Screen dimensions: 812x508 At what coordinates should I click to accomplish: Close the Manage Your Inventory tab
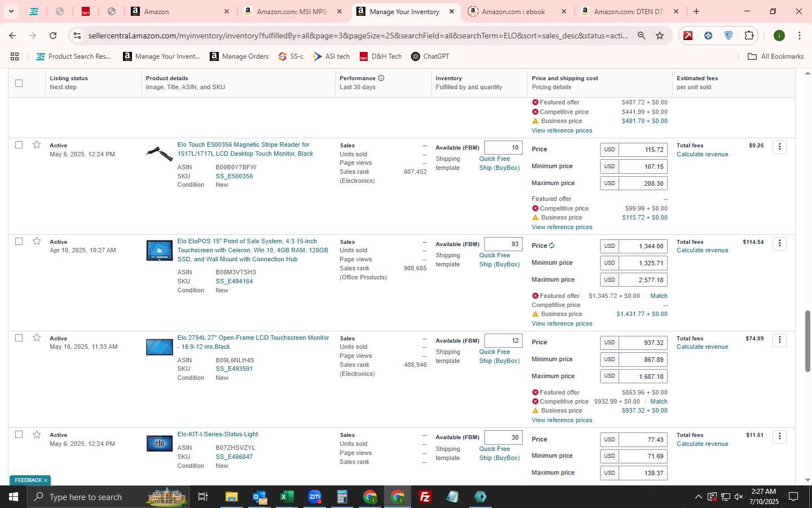point(452,11)
